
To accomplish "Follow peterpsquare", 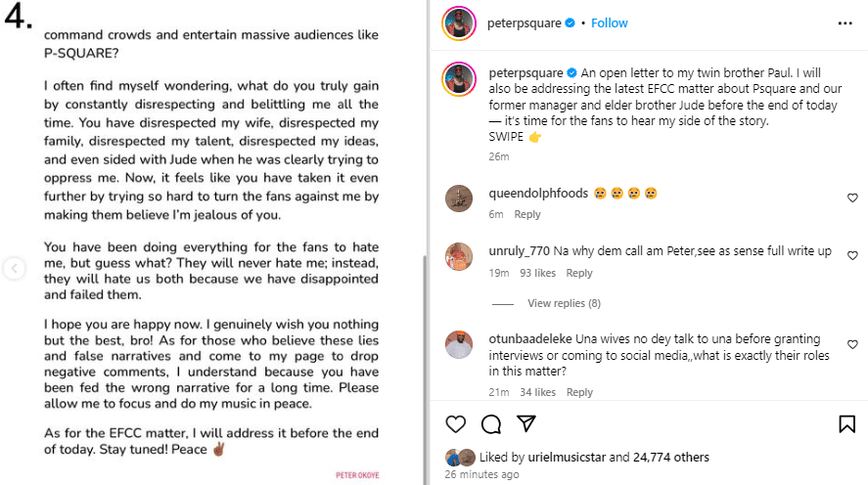I will coord(609,22).
